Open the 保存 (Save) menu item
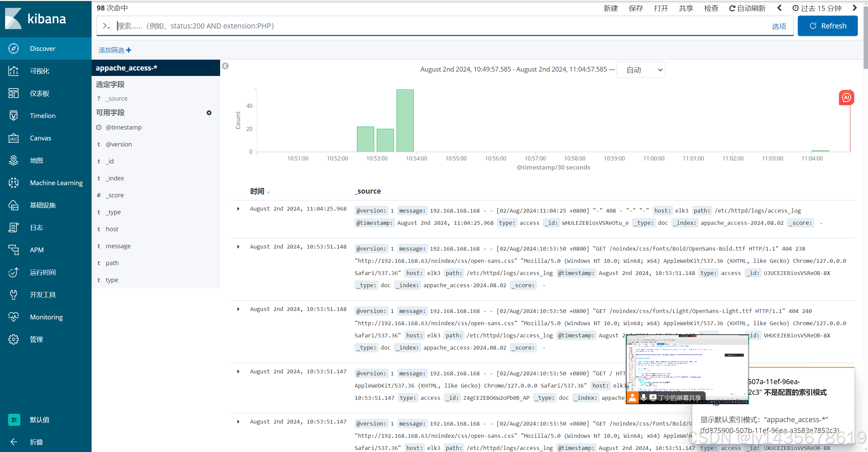Image resolution: width=868 pixels, height=452 pixels. (636, 8)
